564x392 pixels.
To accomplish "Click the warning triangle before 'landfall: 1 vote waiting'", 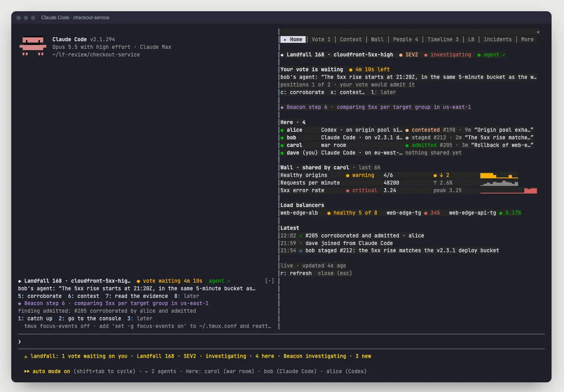I will 26,356.
